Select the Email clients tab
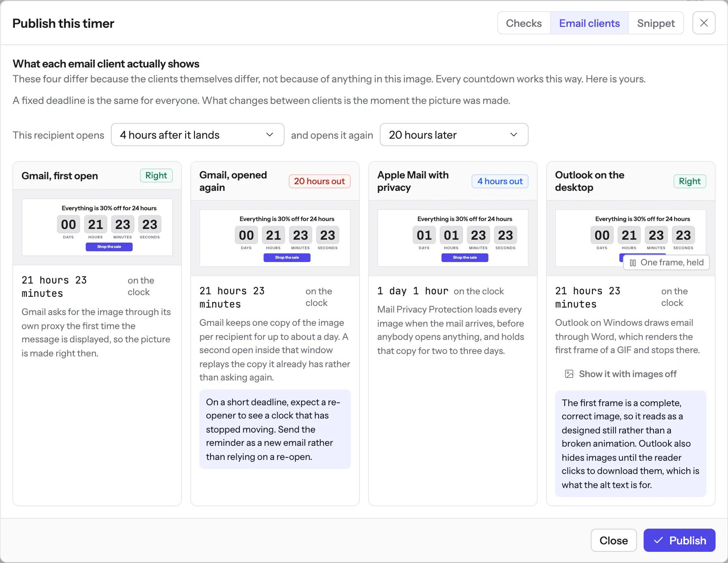This screenshot has width=728, height=563. coord(589,23)
